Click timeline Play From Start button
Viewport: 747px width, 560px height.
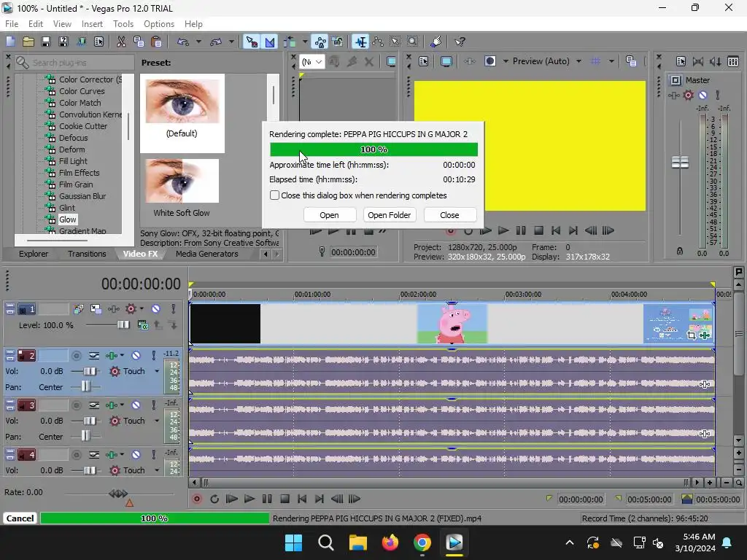(231, 499)
